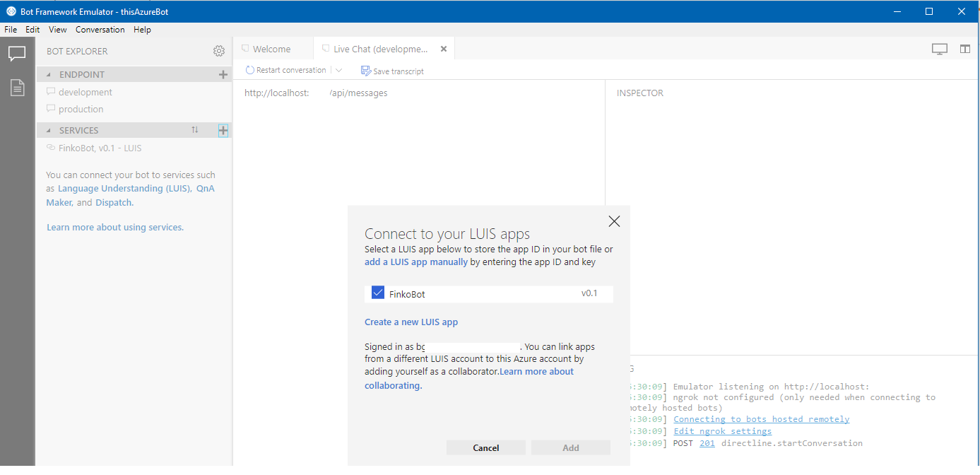Click the Cancel button in dialog
980x475 pixels.
tap(486, 447)
